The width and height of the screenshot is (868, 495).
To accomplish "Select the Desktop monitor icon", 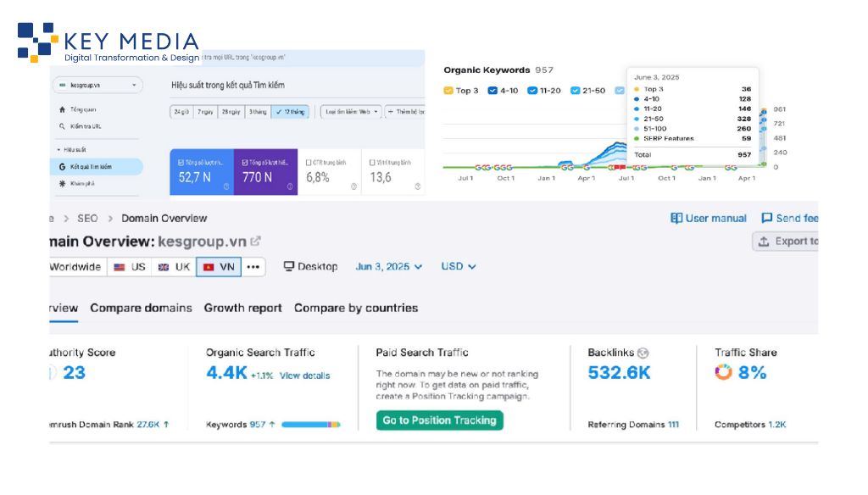I will (x=288, y=266).
